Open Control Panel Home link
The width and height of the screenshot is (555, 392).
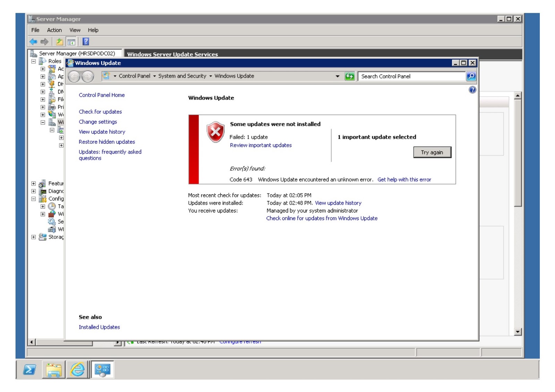102,95
